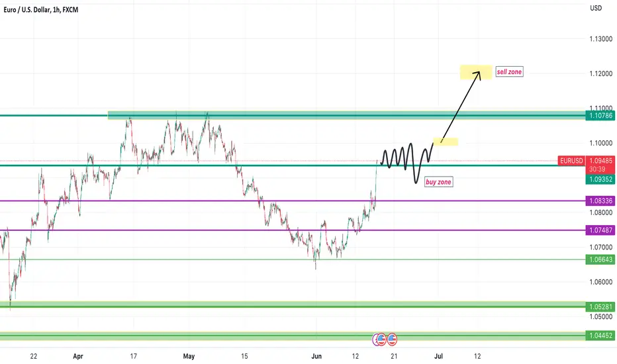
Task: Click the 30:39 bar countdown timer
Action: pos(597,169)
